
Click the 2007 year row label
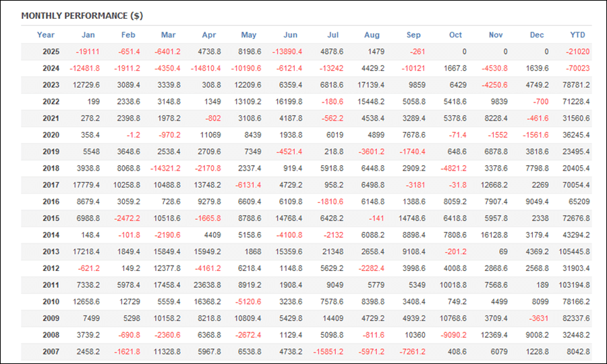click(x=51, y=352)
